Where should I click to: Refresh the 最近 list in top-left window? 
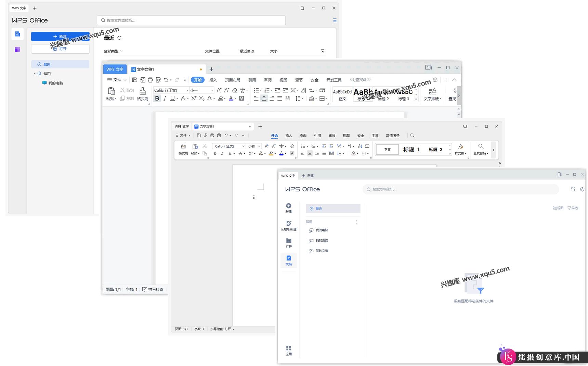(x=119, y=38)
